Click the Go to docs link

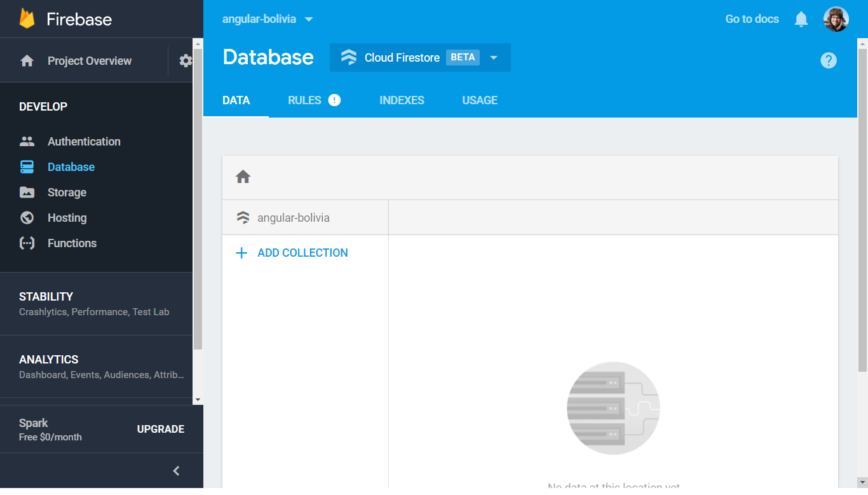(752, 19)
